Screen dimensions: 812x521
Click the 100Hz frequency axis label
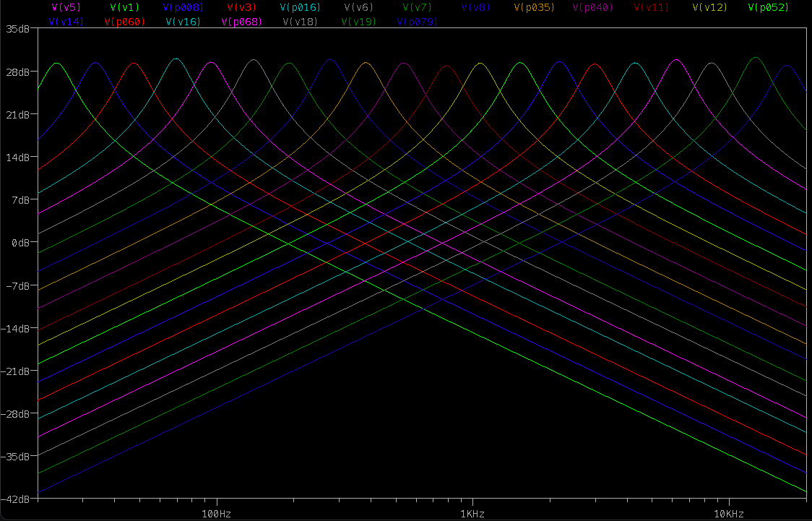[x=217, y=514]
